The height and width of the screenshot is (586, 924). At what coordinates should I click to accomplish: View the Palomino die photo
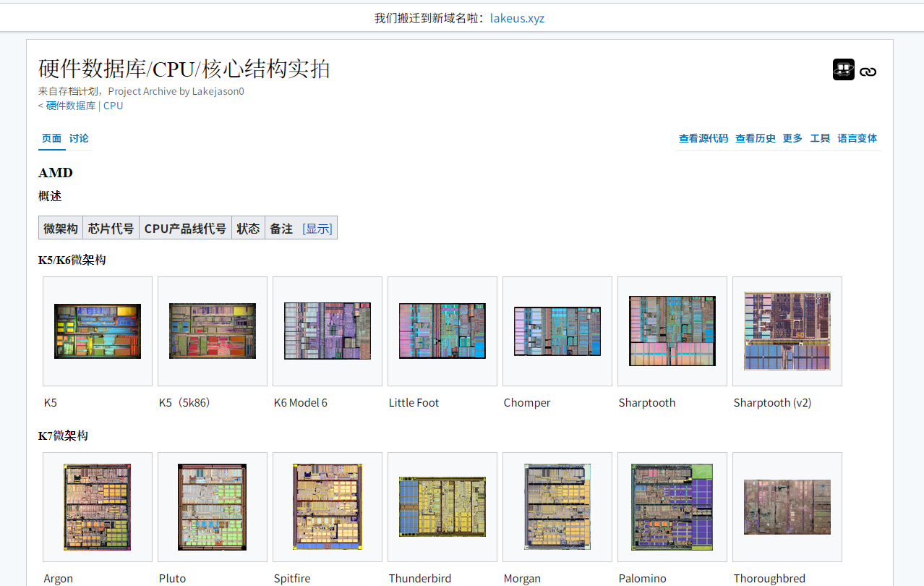coord(672,506)
